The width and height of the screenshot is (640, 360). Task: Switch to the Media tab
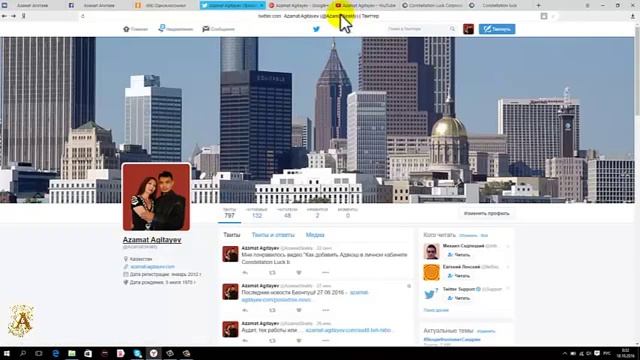point(315,235)
